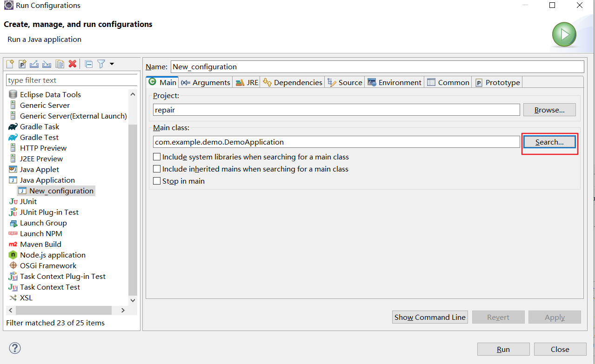
Task: Toggle Include inherited mains checkbox
Action: (157, 169)
